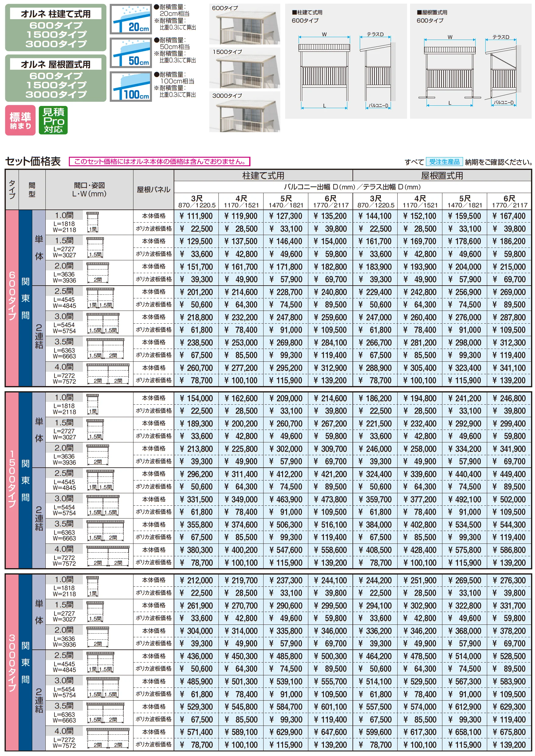This screenshot has height=756, width=535.
Task: Click the オルネ 柱建て式用 title box
Action: pos(56,14)
